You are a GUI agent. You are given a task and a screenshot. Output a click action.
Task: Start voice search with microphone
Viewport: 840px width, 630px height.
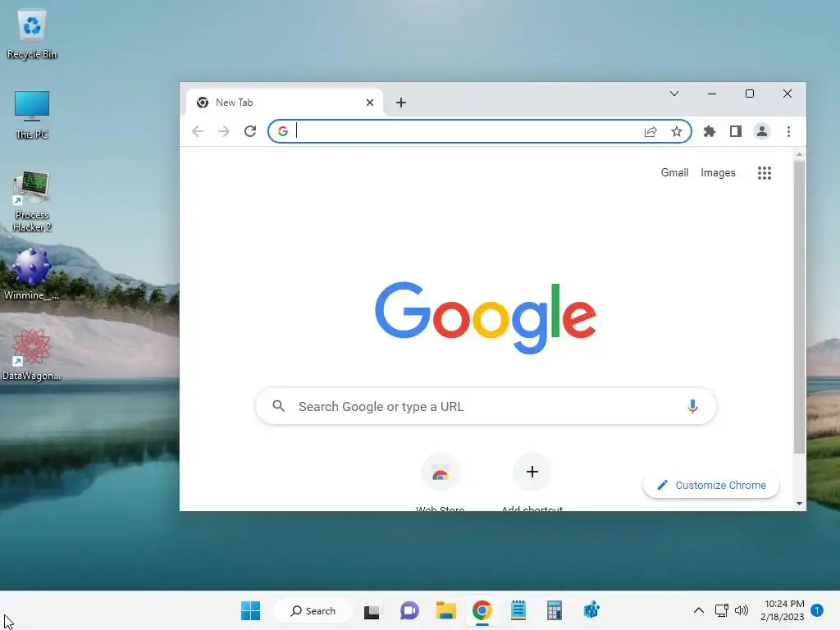(692, 406)
